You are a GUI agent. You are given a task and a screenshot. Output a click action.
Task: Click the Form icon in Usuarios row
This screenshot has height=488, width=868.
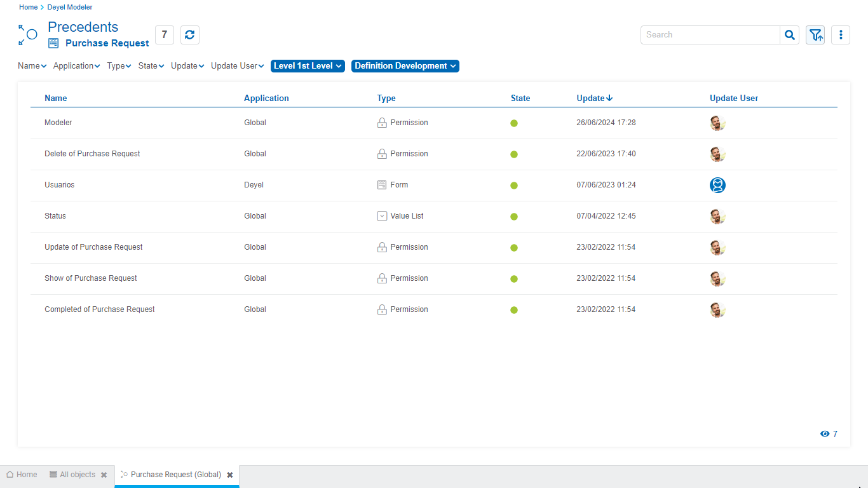click(382, 185)
